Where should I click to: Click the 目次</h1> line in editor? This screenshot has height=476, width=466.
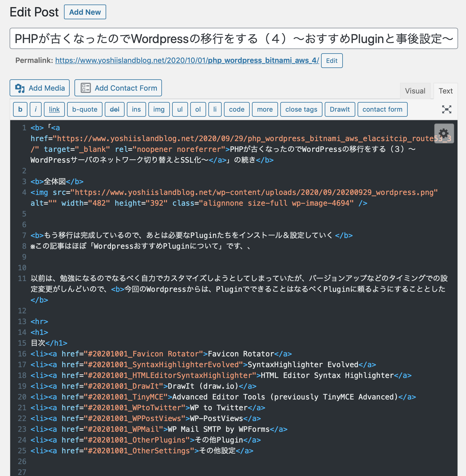[49, 343]
